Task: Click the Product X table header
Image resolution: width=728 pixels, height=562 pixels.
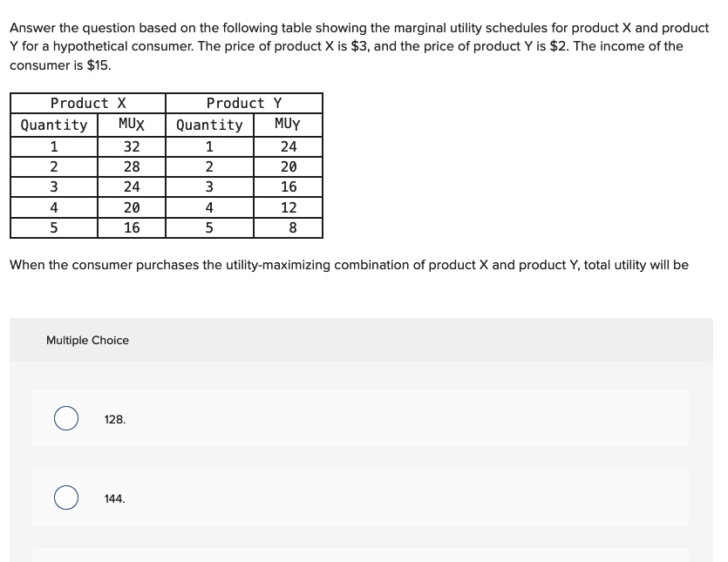Action: pos(88,103)
